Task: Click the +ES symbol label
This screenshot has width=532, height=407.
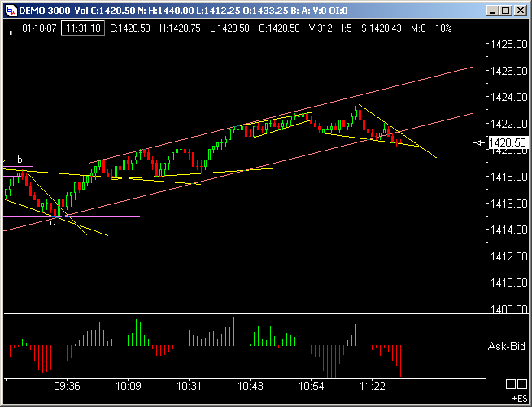Action: coord(520,398)
